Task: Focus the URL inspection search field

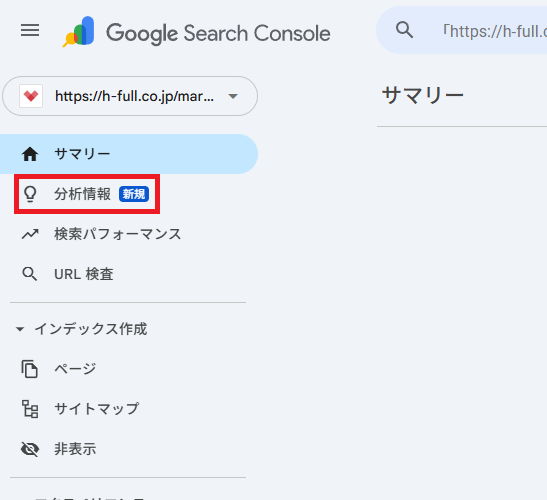Action: click(x=461, y=31)
